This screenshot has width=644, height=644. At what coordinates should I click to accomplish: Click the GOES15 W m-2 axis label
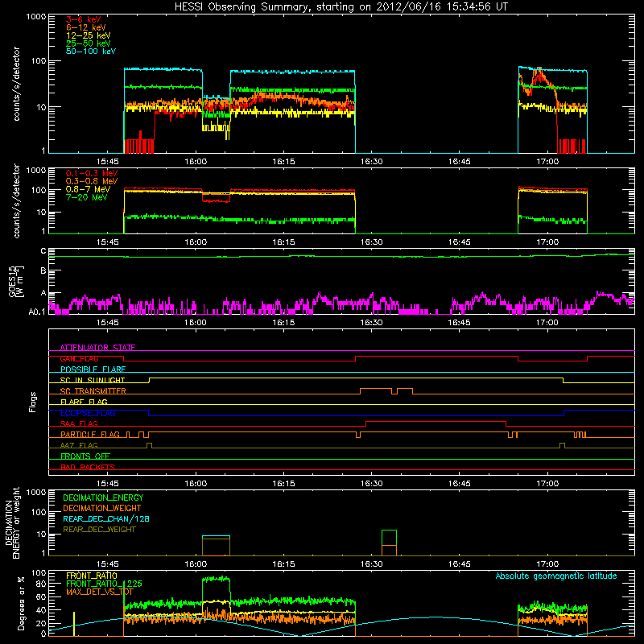(x=16, y=281)
